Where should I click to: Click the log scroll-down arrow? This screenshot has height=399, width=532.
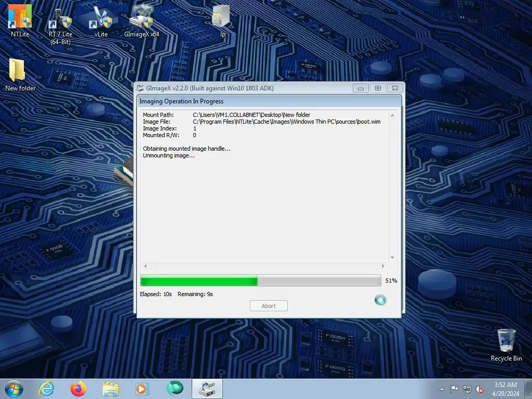coord(392,258)
